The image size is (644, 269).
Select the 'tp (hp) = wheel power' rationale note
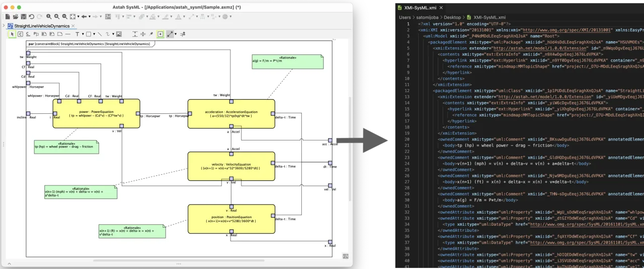pos(66,147)
